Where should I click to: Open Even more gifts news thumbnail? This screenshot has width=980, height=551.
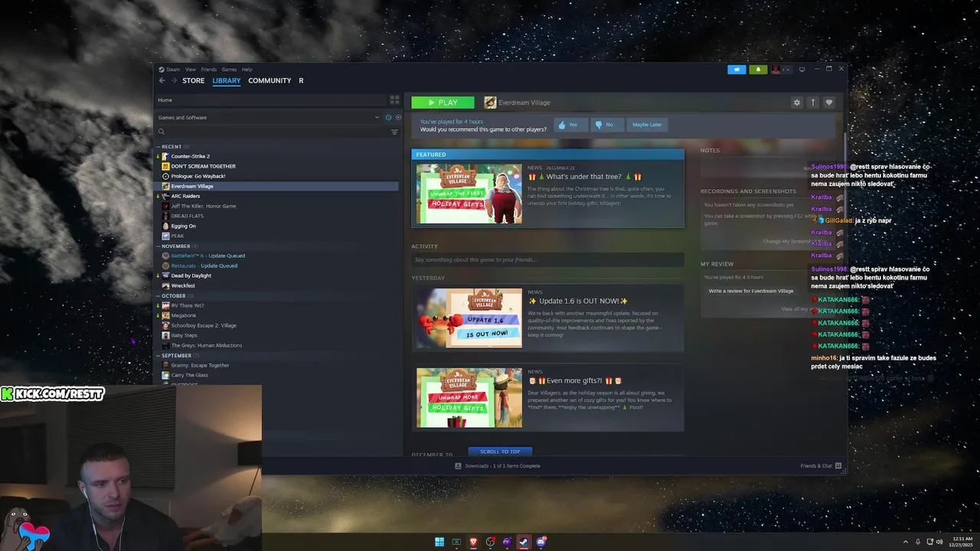[x=469, y=397]
